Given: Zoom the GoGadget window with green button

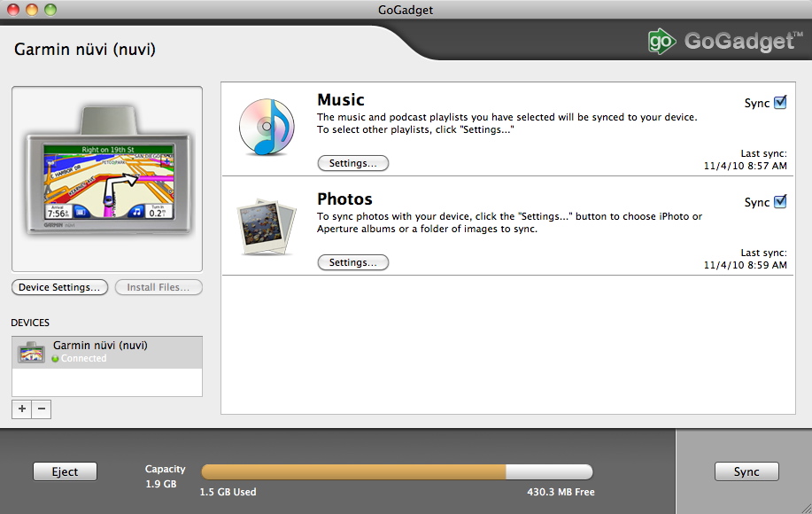Looking at the screenshot, I should [50, 10].
